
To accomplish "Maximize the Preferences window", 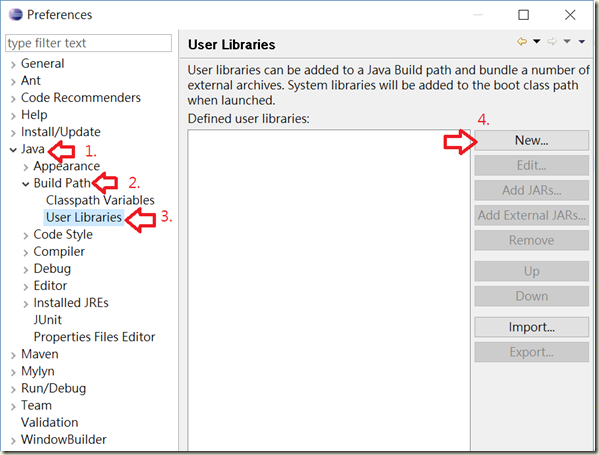I will [x=523, y=15].
